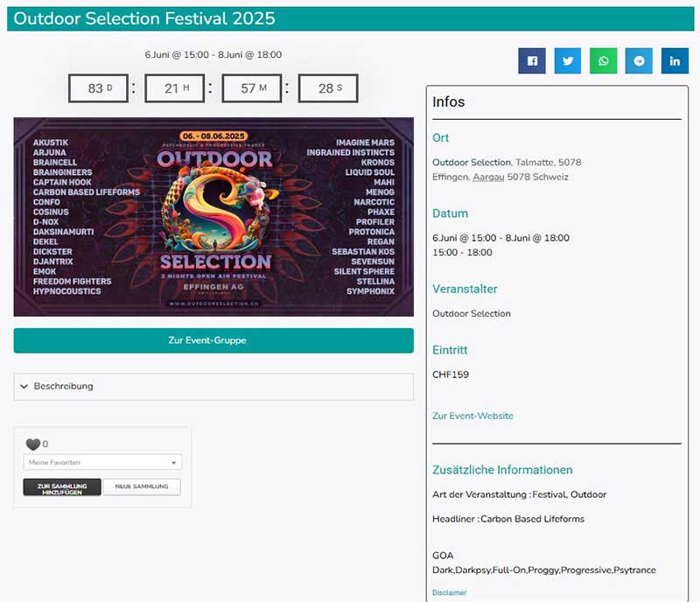The height and width of the screenshot is (602, 700).
Task: Click the Outdoor Selection organizer name
Action: tap(472, 313)
